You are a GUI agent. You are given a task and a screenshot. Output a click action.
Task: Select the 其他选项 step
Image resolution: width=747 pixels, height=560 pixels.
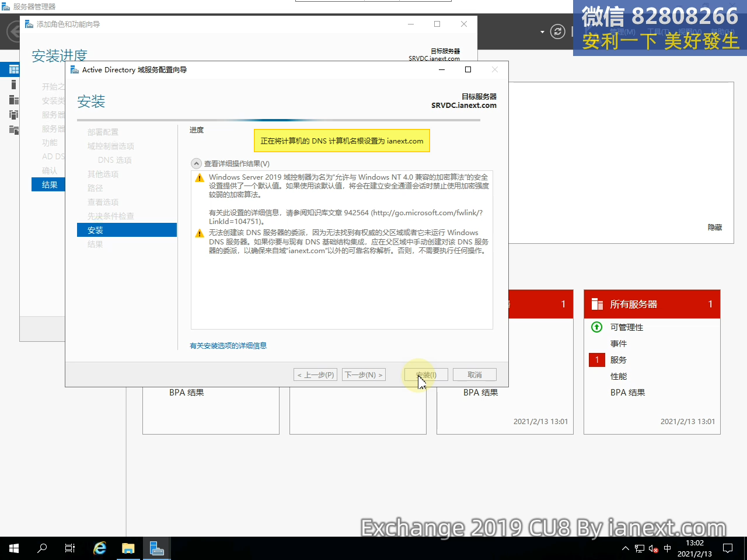pos(103,174)
